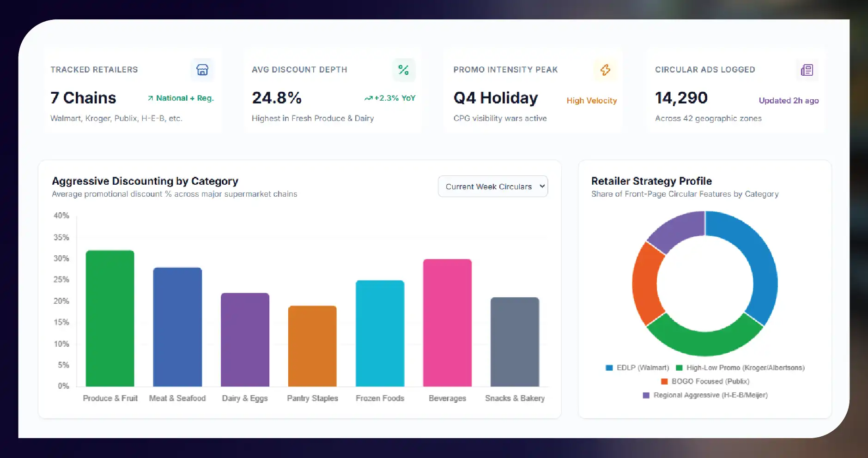Click 'CPG visibility wars active' text

[500, 119]
